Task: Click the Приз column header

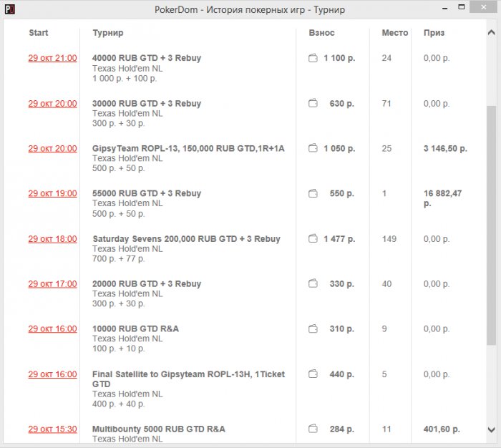Action: (434, 33)
